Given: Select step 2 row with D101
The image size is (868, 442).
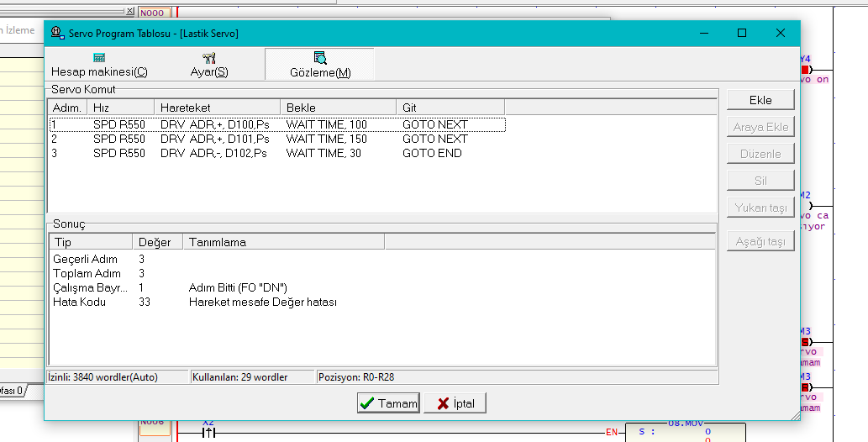Looking at the screenshot, I should click(x=276, y=139).
